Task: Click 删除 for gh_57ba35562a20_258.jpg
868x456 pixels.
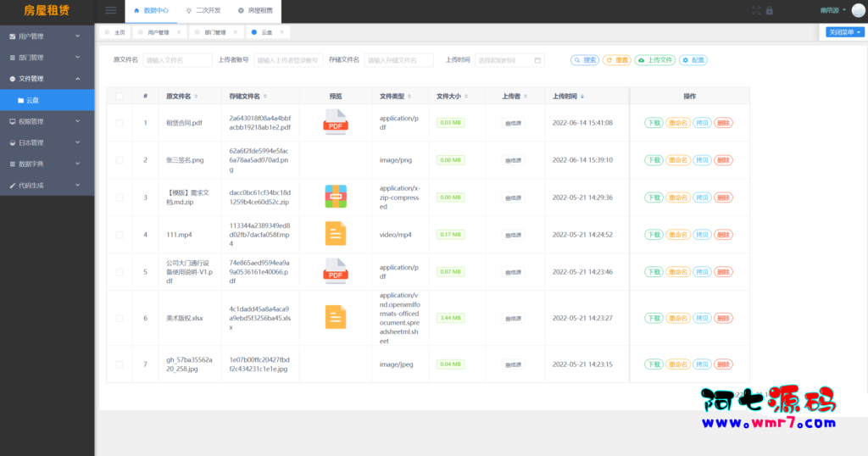Action: tap(723, 364)
